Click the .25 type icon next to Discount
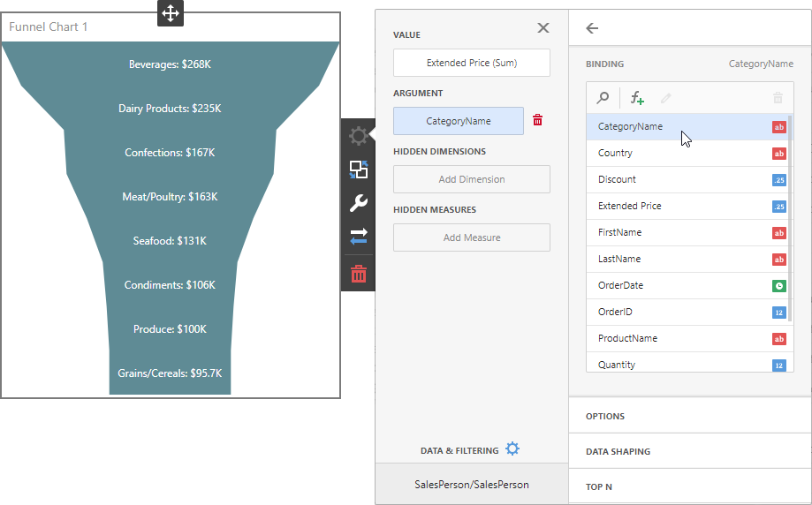This screenshot has width=812, height=505. (778, 180)
